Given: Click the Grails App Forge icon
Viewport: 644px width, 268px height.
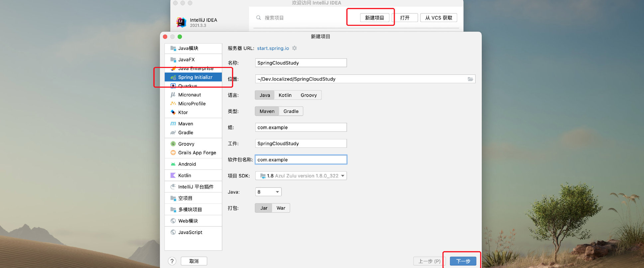Looking at the screenshot, I should (x=173, y=153).
